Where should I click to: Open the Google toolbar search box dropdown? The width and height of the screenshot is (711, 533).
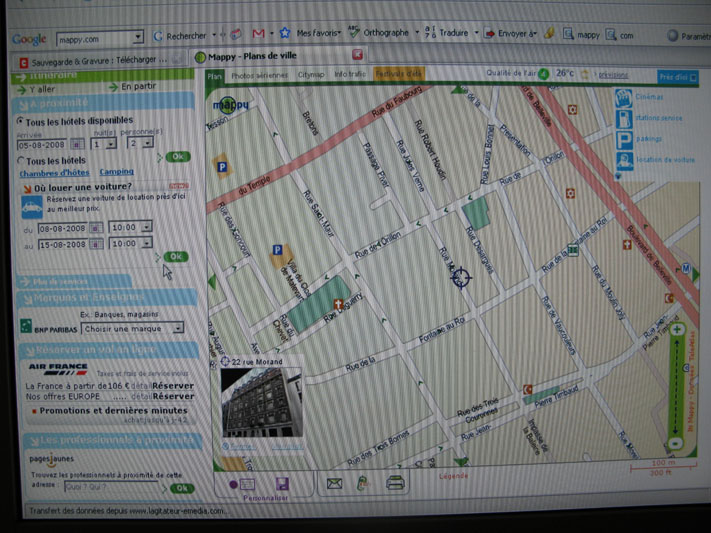[x=138, y=38]
